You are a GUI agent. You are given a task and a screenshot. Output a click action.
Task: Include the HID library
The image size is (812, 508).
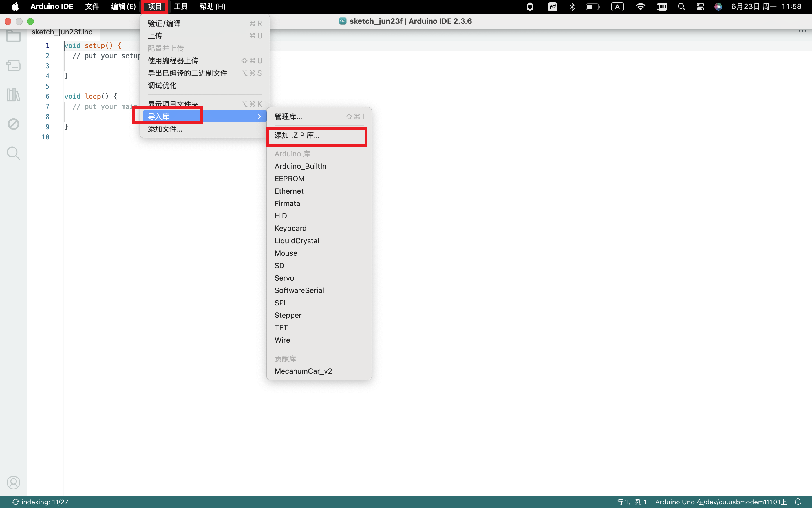click(x=319, y=216)
